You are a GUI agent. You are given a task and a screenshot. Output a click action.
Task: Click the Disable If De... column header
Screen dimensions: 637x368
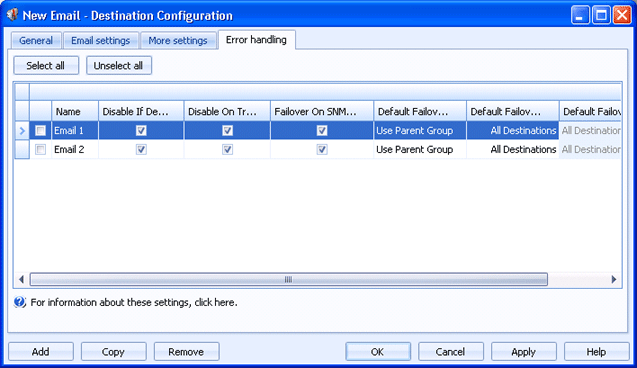tap(141, 111)
